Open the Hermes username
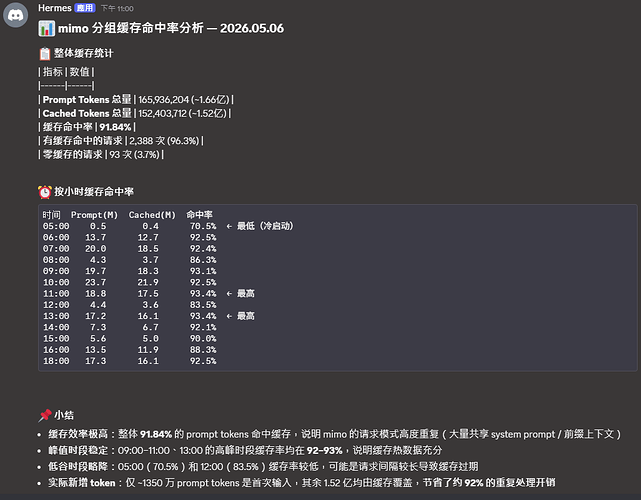This screenshot has height=500, width=641. click(x=55, y=8)
